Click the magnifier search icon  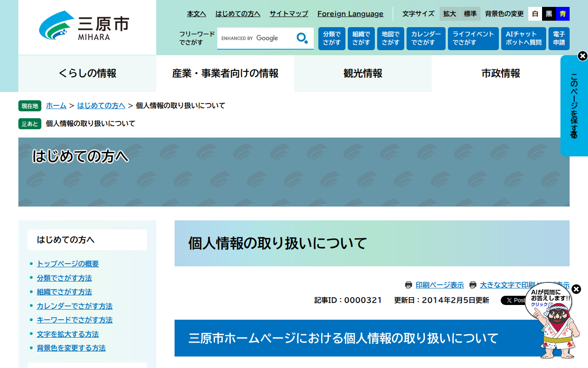pyautogui.click(x=302, y=38)
